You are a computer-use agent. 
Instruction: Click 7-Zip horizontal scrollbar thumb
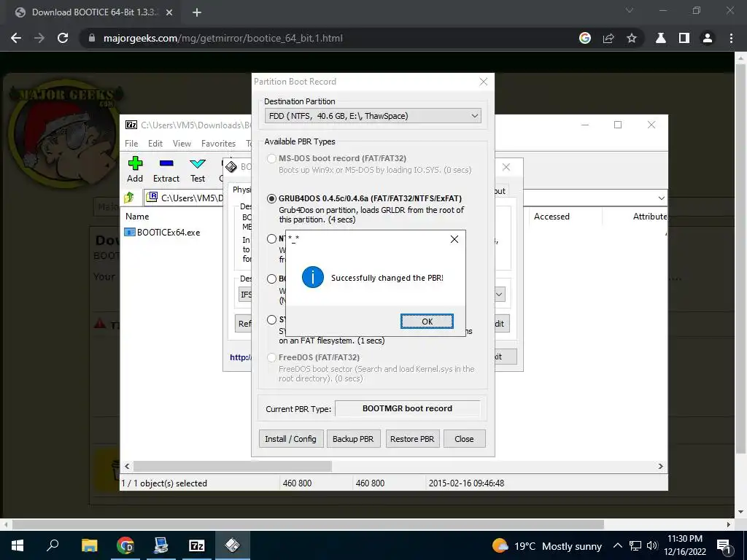(233, 466)
